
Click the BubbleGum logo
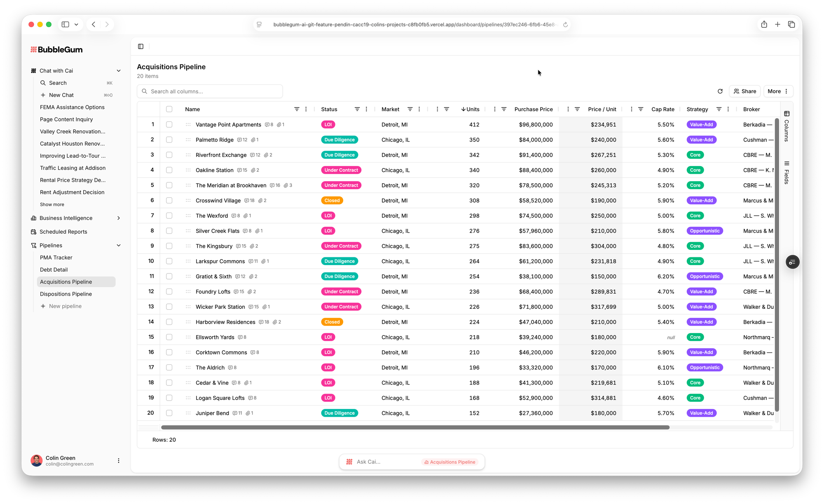(56, 49)
